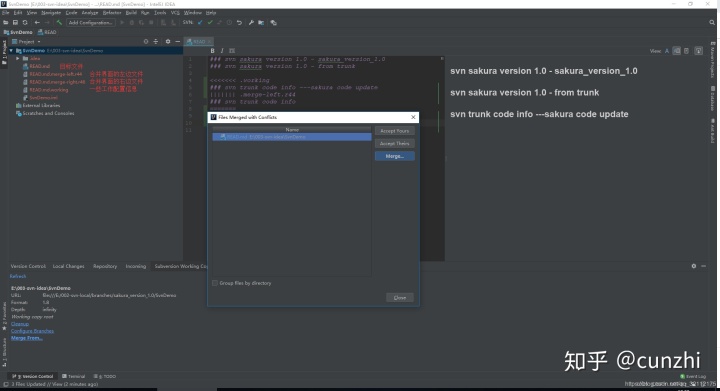Click the Bold B markdown icon
This screenshot has height=391, width=720.
click(x=212, y=50)
